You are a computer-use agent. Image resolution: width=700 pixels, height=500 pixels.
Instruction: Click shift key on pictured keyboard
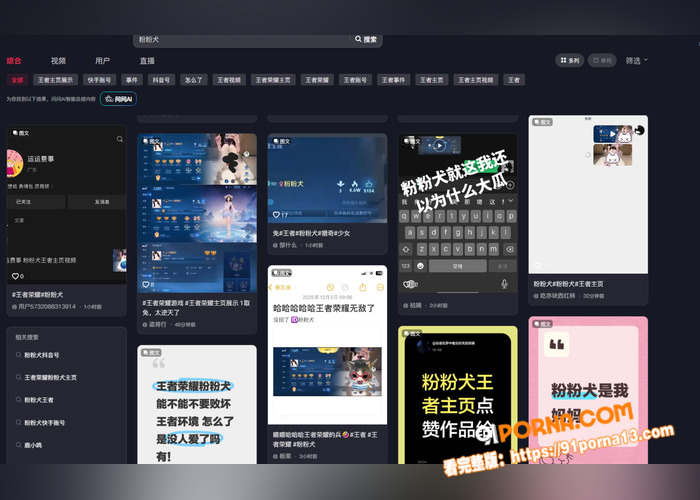tap(406, 249)
